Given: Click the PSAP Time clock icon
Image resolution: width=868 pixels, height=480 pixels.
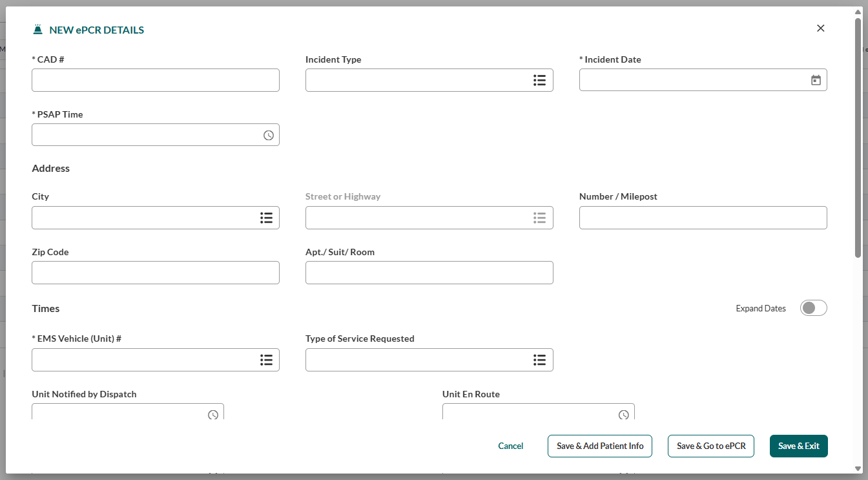Looking at the screenshot, I should tap(269, 135).
